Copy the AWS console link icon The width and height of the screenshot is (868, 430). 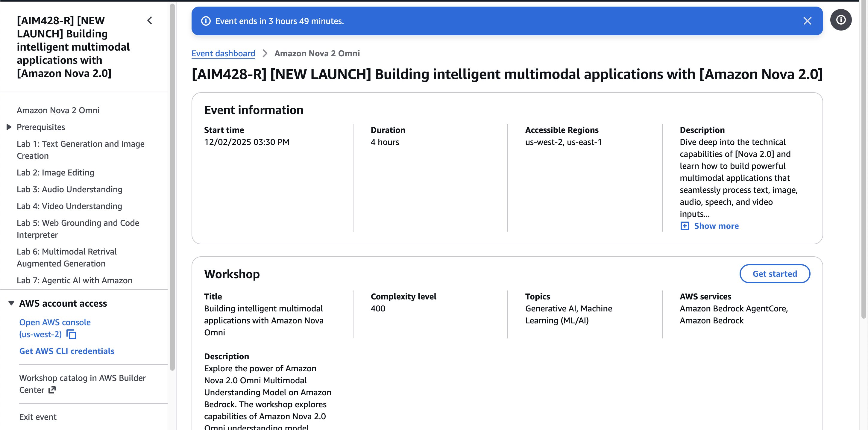(72, 334)
